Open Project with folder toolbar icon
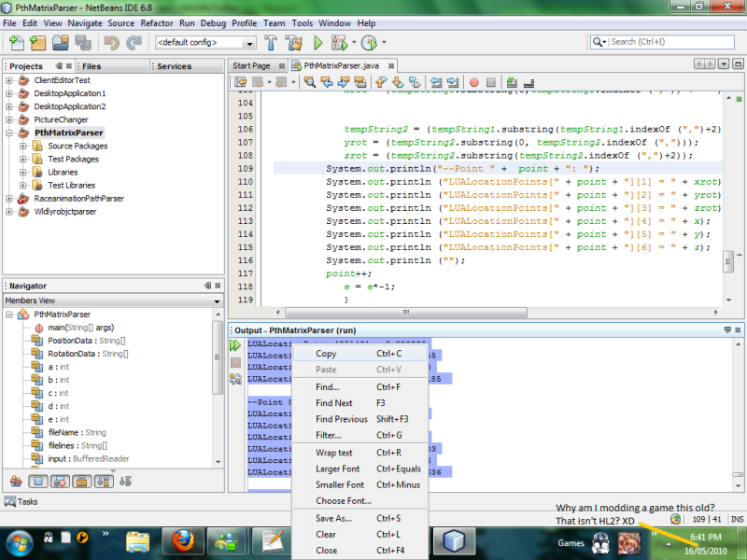747x560 pixels. coord(61,43)
